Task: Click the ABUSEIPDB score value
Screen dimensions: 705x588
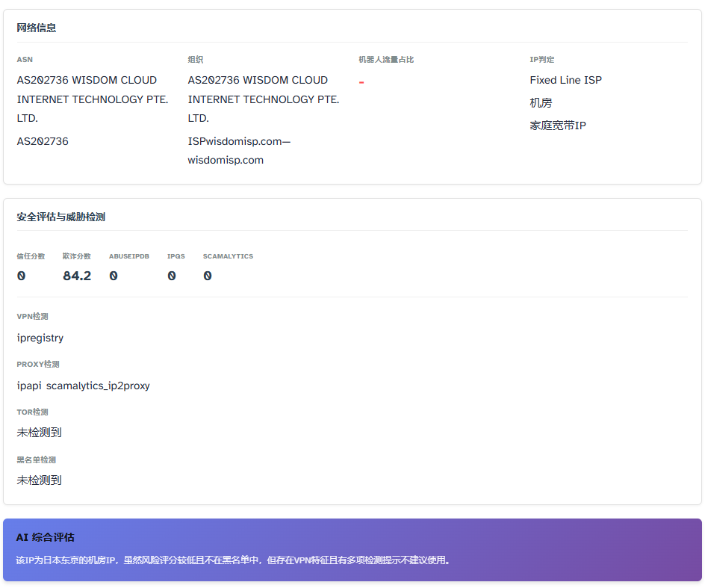Action: 114,276
